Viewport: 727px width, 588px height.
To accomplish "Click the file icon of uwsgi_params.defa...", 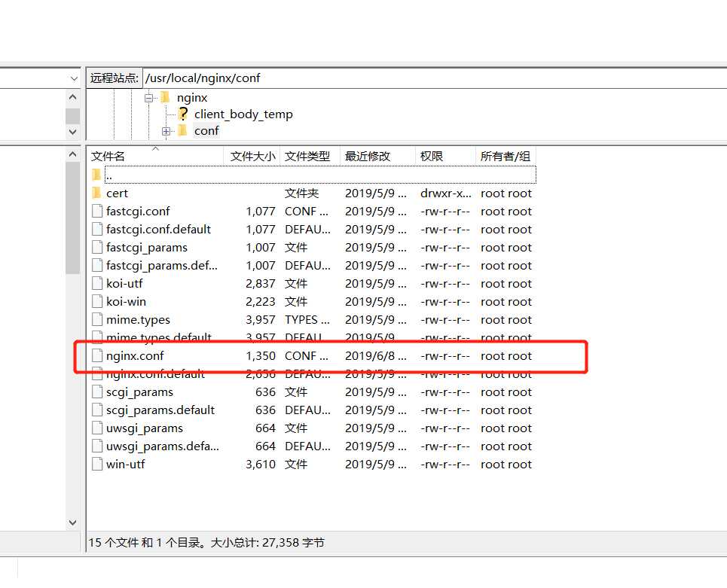I will pos(97,446).
